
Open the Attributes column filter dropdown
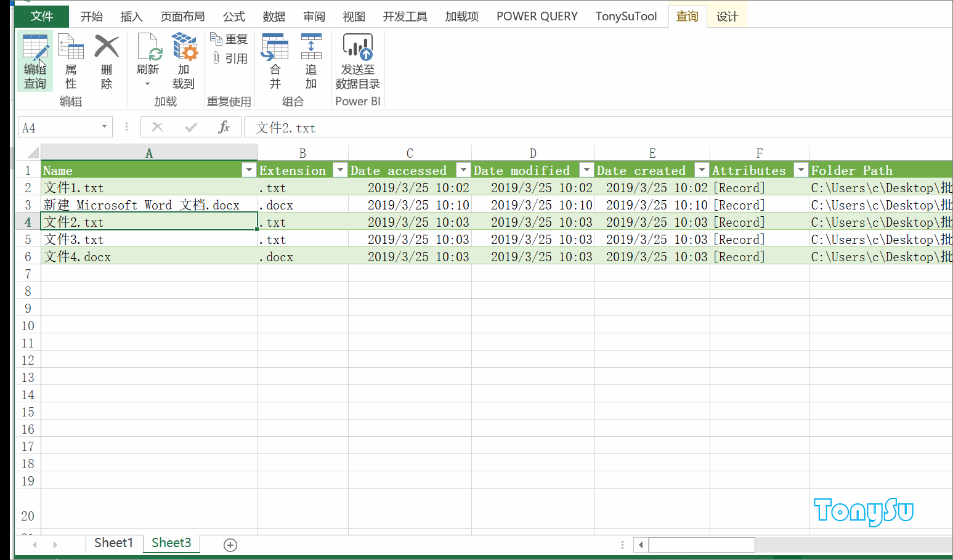click(x=801, y=169)
